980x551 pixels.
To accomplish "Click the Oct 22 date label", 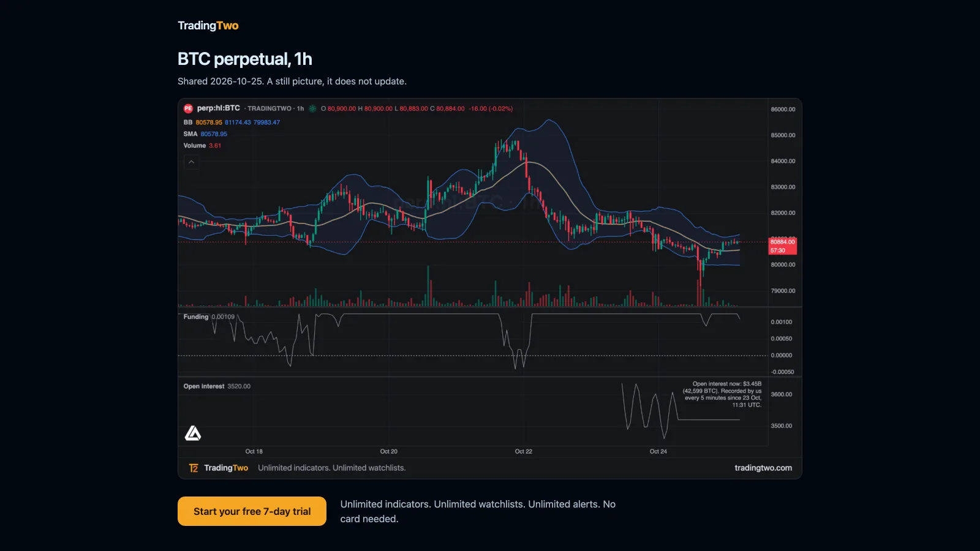I will [x=523, y=451].
